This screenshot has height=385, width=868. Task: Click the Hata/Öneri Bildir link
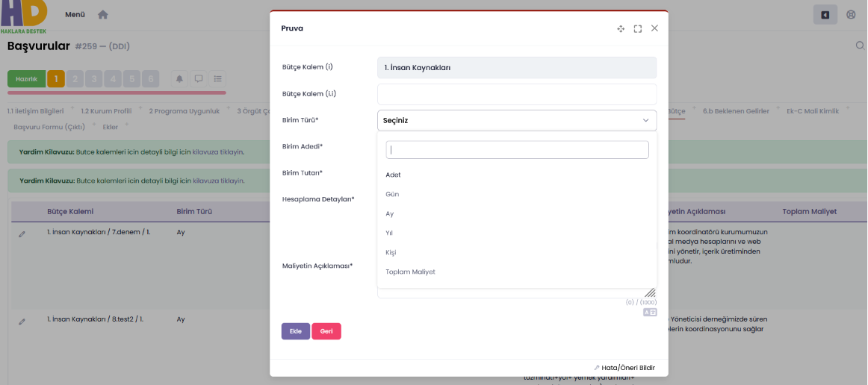pyautogui.click(x=624, y=368)
